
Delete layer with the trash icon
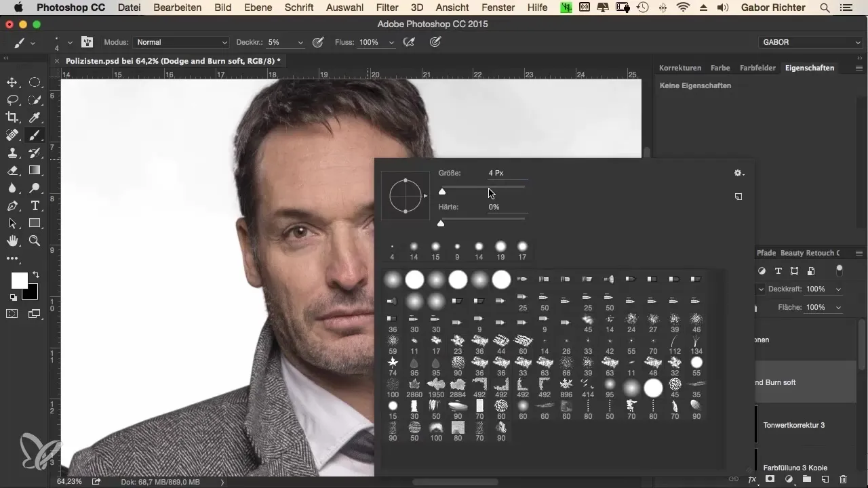(843, 479)
